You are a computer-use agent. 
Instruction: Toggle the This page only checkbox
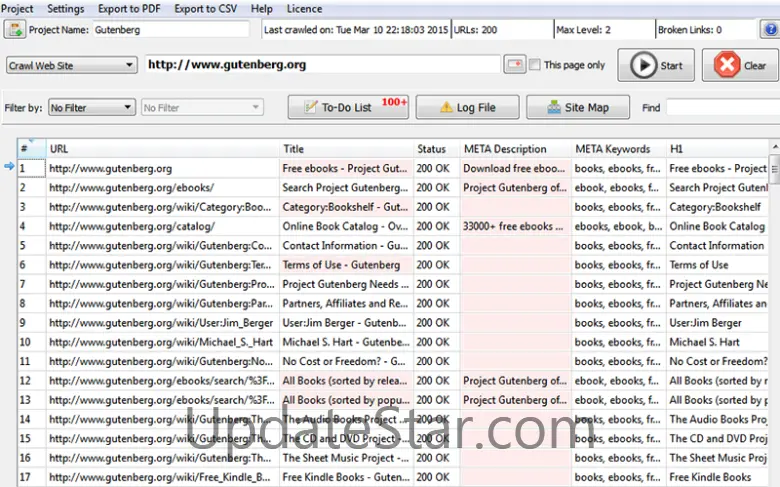535,65
